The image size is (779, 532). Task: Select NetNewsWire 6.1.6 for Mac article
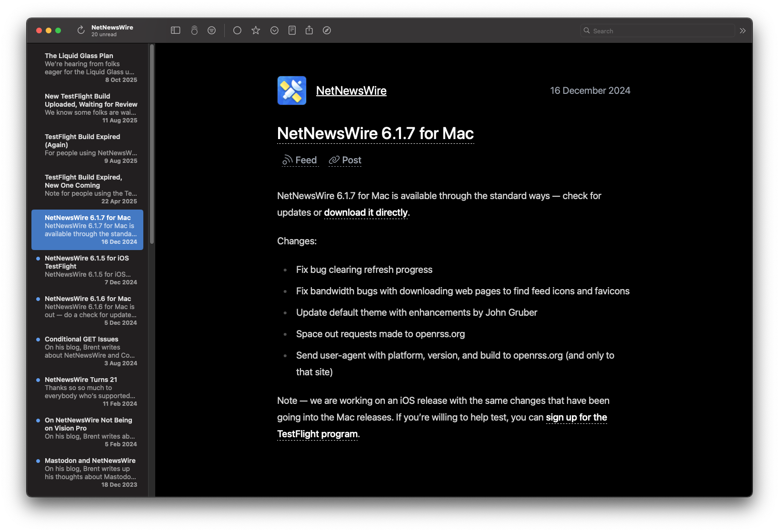coord(88,311)
